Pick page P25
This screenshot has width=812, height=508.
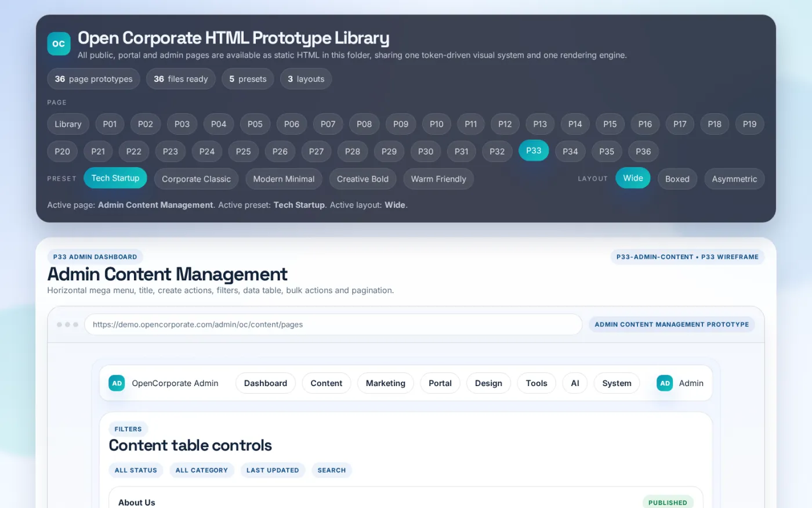coord(244,151)
